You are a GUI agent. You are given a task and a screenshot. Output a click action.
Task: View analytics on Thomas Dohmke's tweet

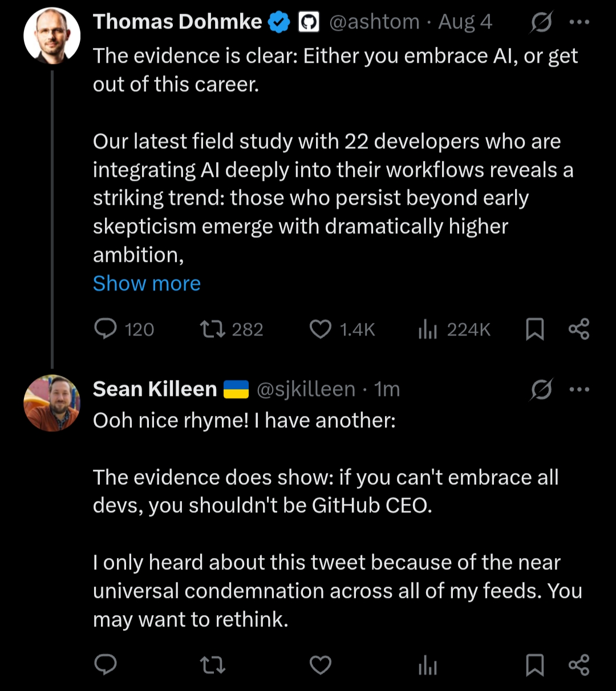tap(428, 329)
